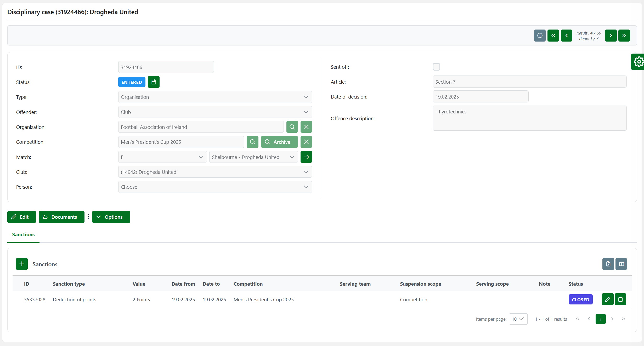
Task: Toggle sanctions table column chooser
Action: coord(621,264)
